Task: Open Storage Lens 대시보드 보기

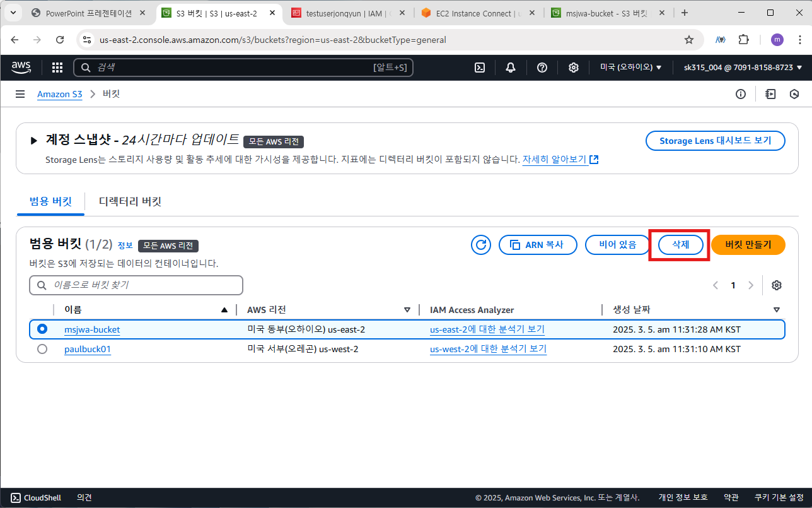Action: point(716,141)
